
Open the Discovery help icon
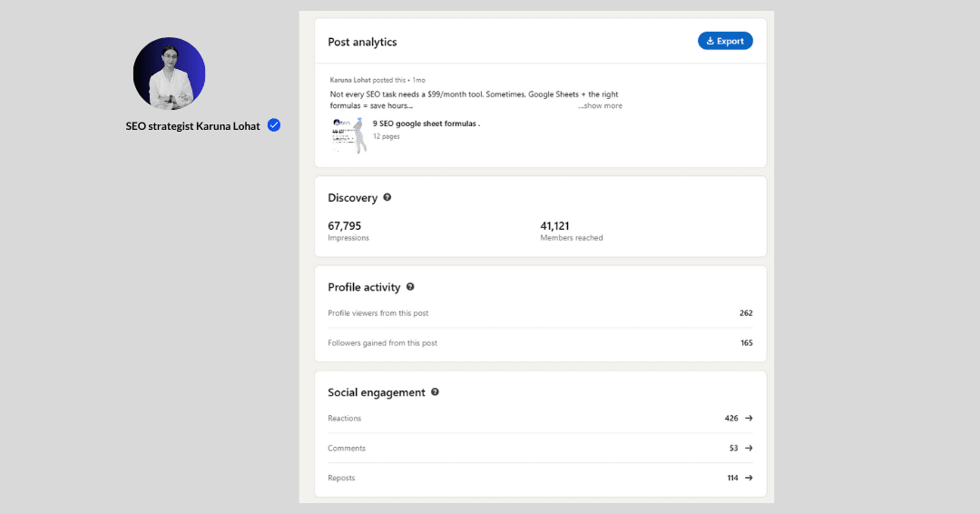point(387,197)
